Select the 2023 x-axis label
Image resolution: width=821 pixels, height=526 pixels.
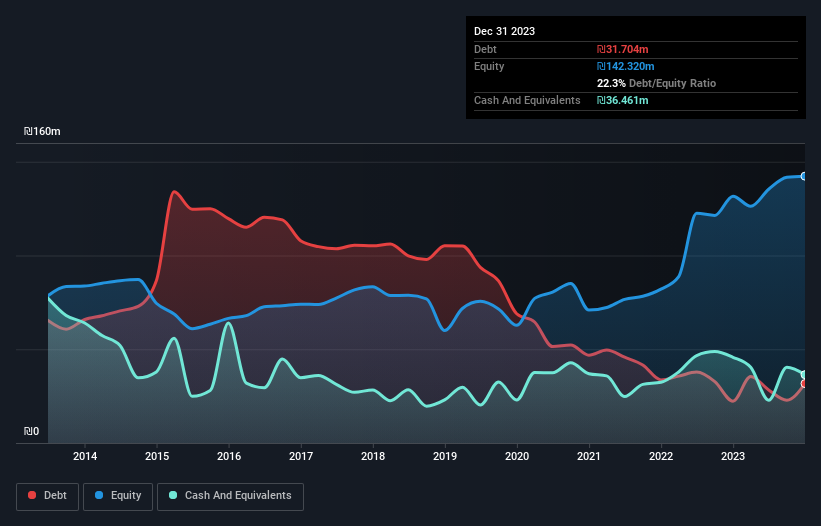pyautogui.click(x=733, y=456)
